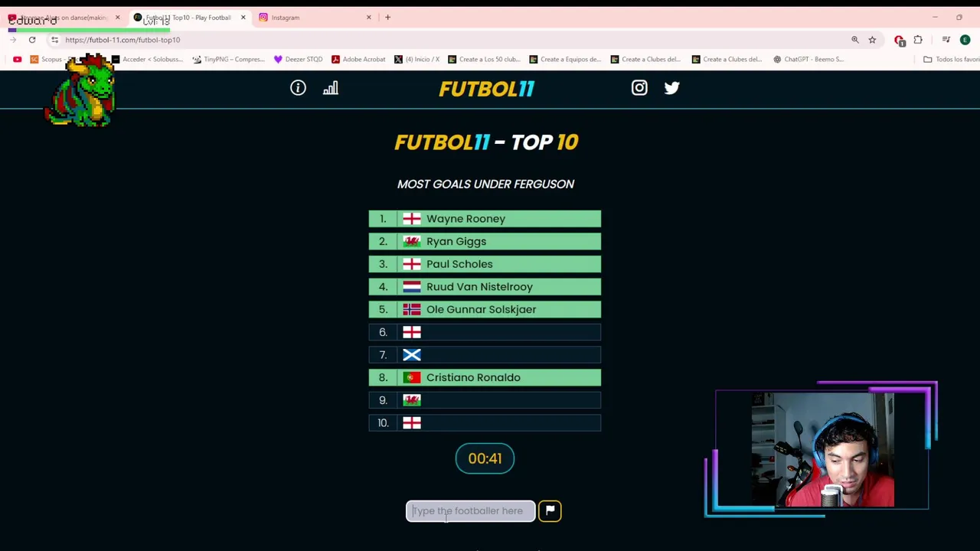
Task: Open the TinyPNG bookmark
Action: 228,59
